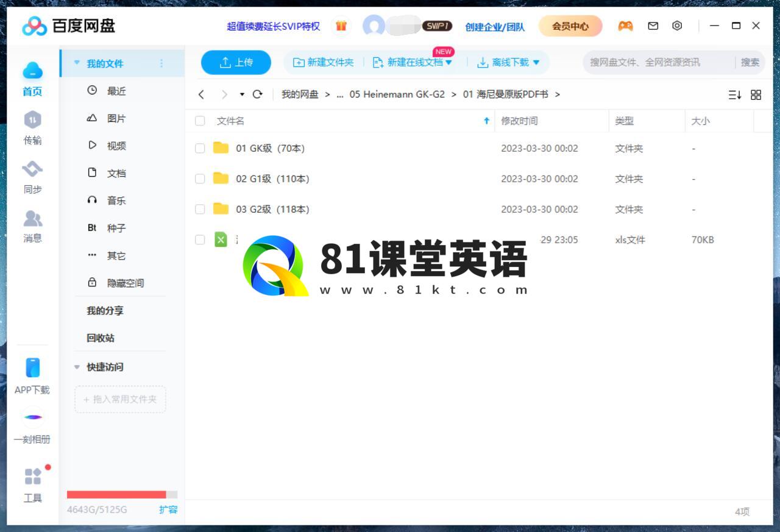Go back with the left arrow
Screen dimensions: 780x532
201,94
